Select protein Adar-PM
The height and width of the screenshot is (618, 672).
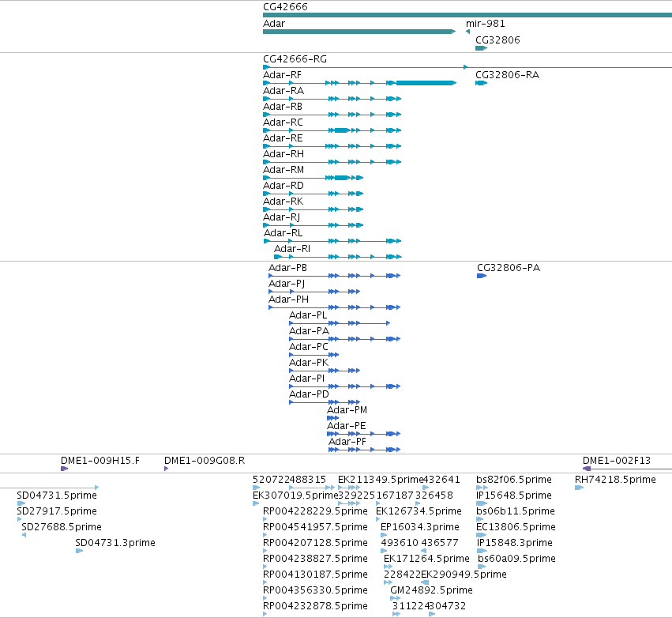tap(347, 410)
